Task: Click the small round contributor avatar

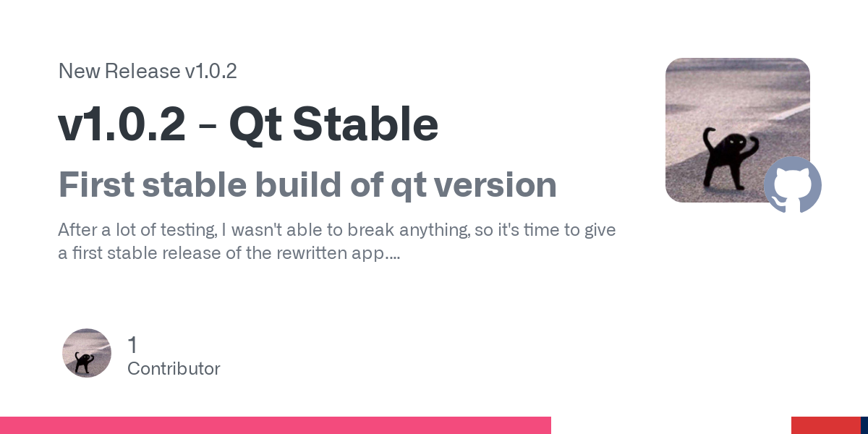Action: coord(87,353)
